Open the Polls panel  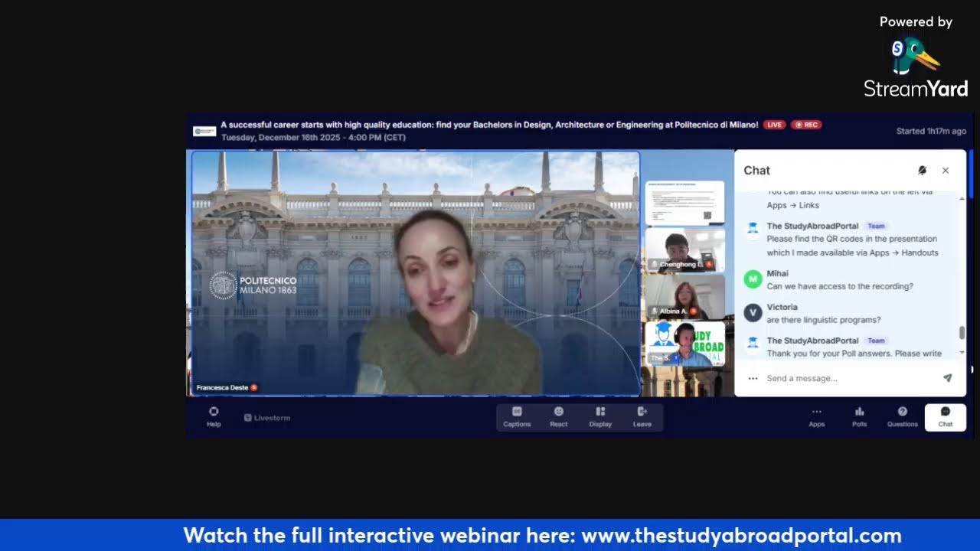point(859,417)
